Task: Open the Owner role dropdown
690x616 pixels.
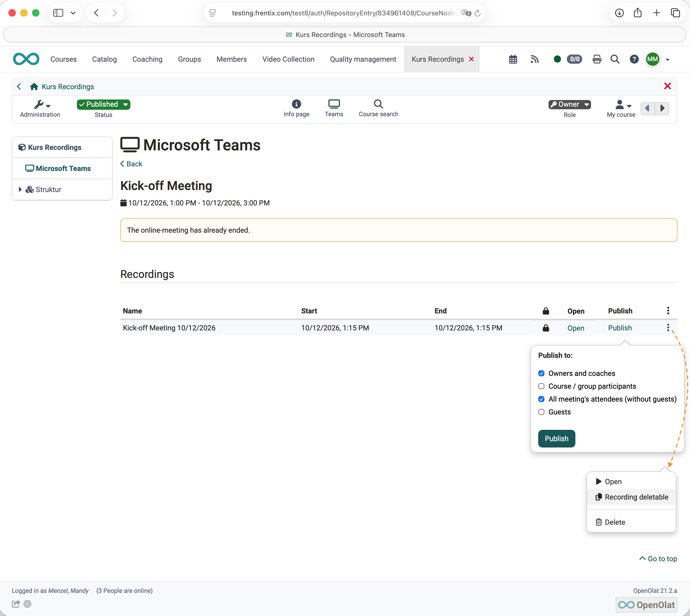Action: (x=569, y=104)
